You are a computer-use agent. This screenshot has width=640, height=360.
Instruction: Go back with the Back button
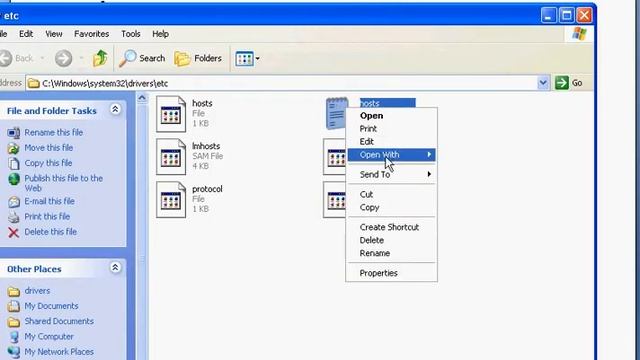[x=17, y=58]
